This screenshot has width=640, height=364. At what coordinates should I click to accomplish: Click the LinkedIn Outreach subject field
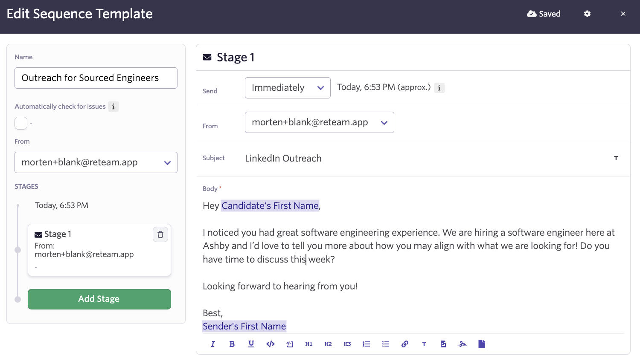tap(283, 159)
